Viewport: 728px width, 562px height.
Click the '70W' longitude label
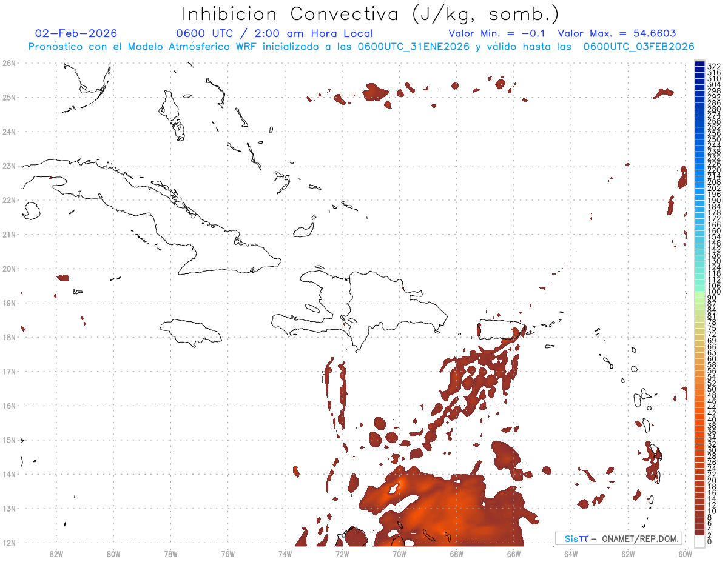click(399, 554)
